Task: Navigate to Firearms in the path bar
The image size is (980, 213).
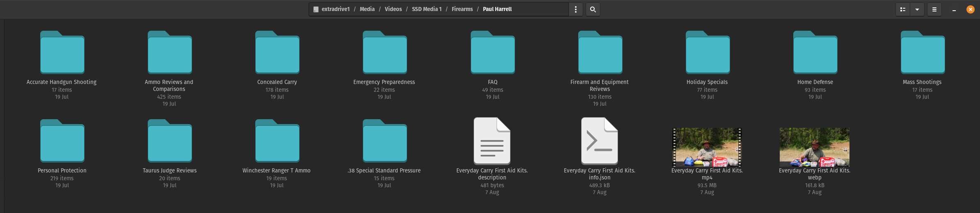Action: coord(462,9)
